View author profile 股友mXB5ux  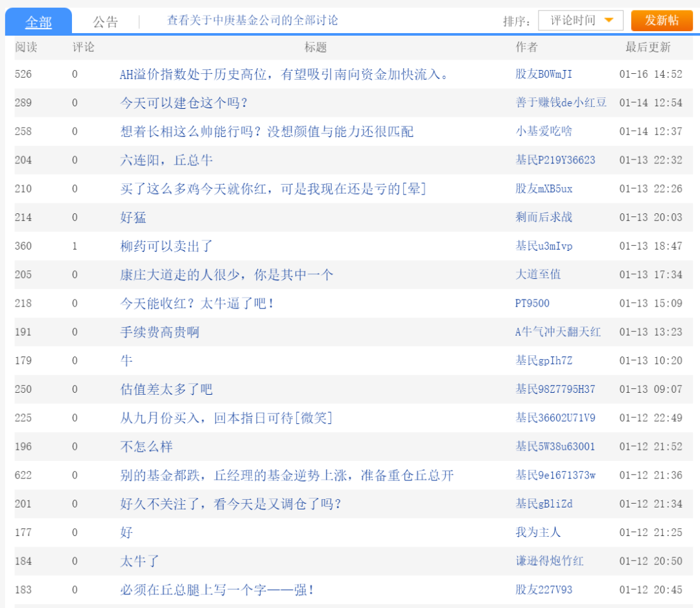tap(544, 189)
